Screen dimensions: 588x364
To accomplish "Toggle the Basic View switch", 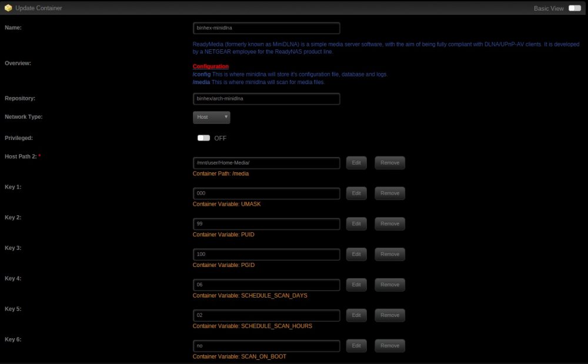I will [x=574, y=8].
